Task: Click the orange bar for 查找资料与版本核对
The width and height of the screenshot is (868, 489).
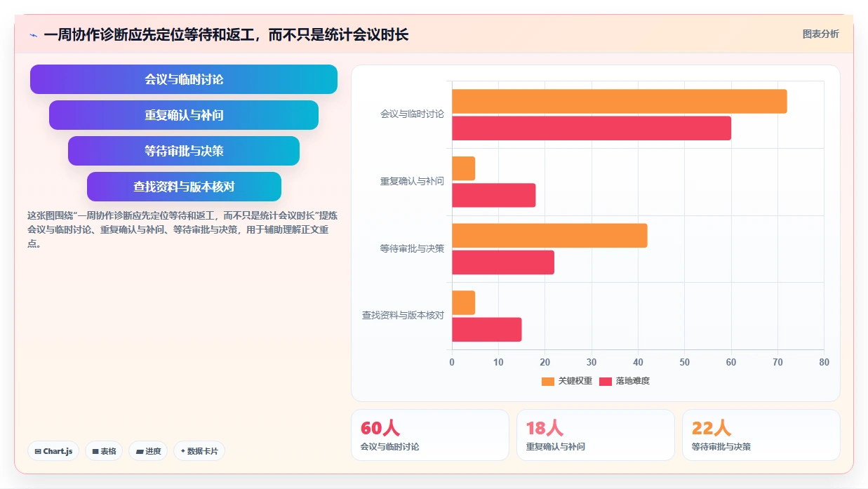Action: click(x=464, y=302)
